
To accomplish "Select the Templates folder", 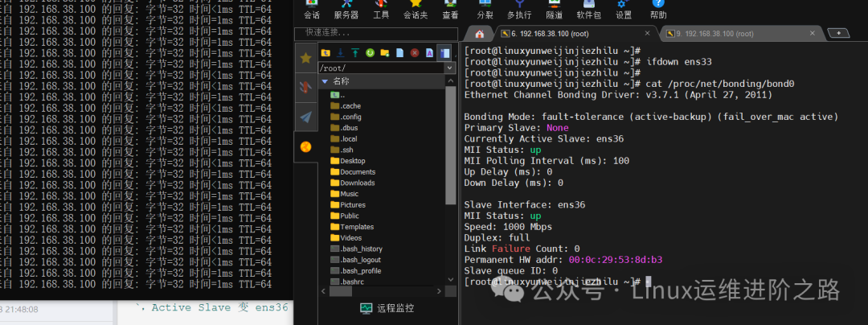I will (x=352, y=227).
